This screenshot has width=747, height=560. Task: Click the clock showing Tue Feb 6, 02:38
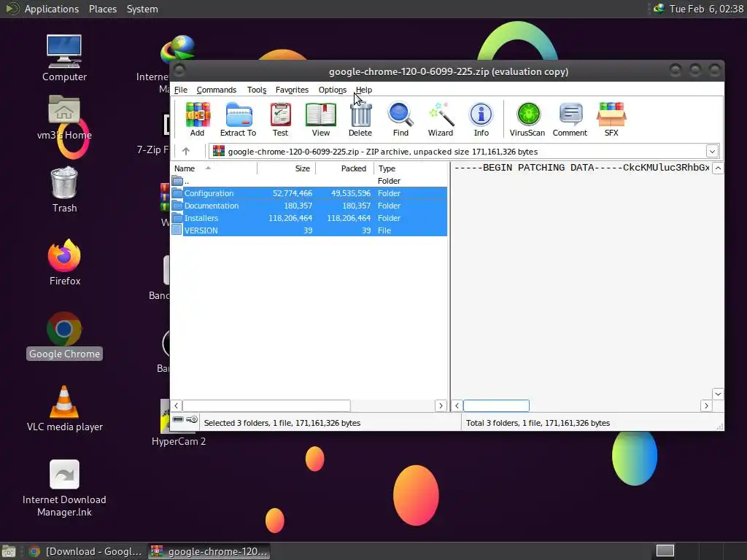click(x=706, y=9)
